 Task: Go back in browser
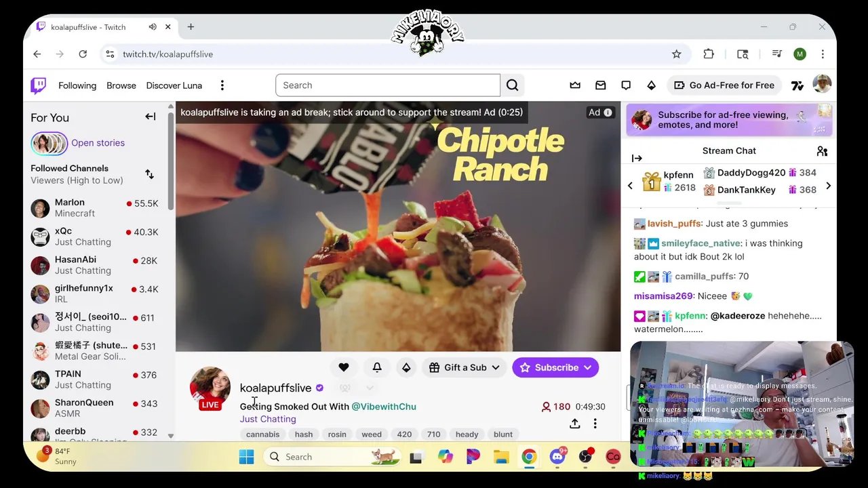click(x=37, y=54)
